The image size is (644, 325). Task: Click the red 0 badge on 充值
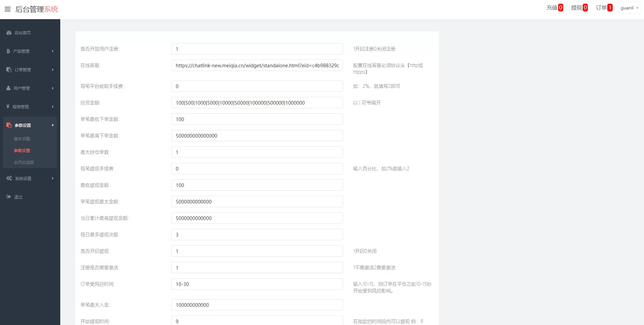click(x=561, y=7)
